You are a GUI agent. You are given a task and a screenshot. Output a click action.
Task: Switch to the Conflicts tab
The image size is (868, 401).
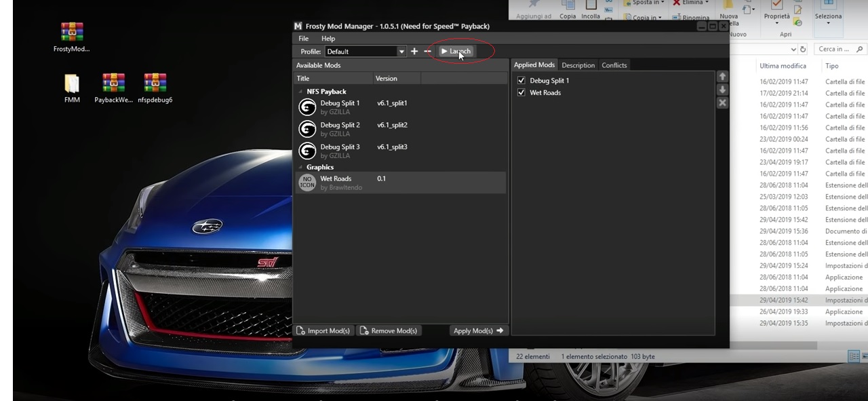[614, 65]
